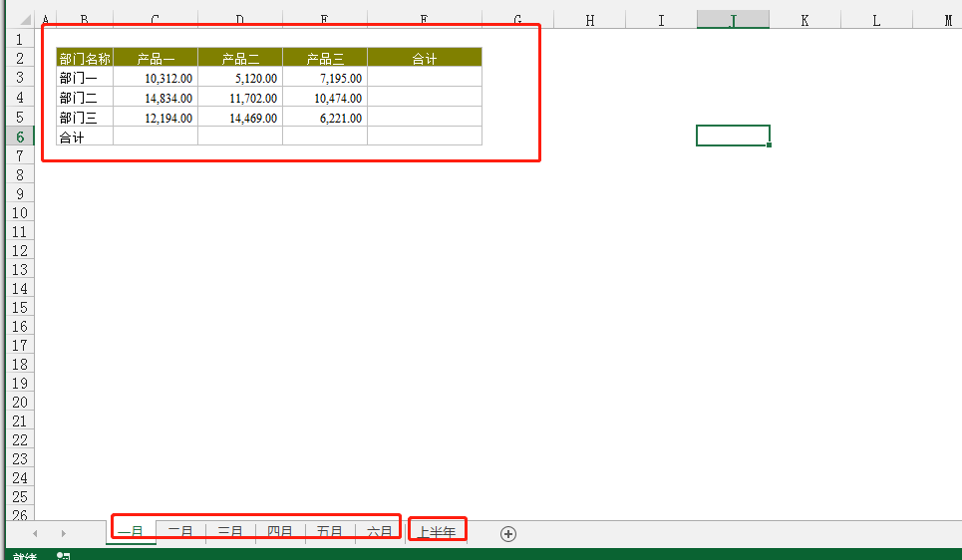Click the 产品一 header cell
This screenshot has width=962, height=560.
[x=156, y=58]
